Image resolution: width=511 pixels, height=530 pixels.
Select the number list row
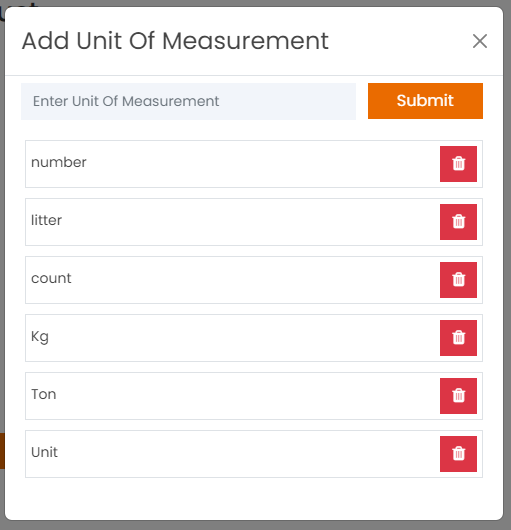pos(254,164)
